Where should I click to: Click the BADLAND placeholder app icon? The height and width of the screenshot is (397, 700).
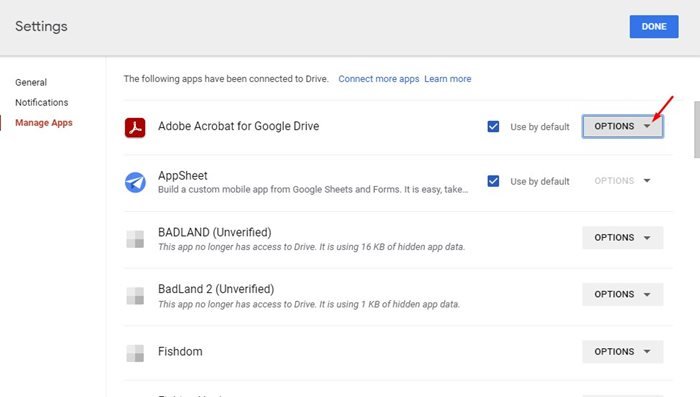click(x=135, y=239)
